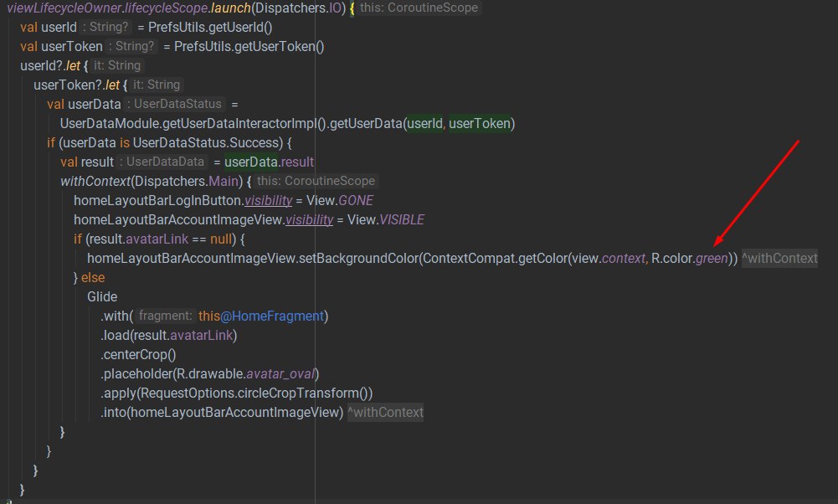838x504 pixels.
Task: Click R.color.green resource
Action: [690, 258]
